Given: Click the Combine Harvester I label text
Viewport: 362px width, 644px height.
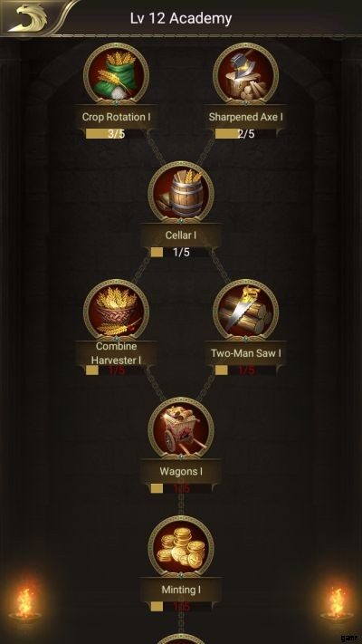Looking at the screenshot, I should coord(116,353).
